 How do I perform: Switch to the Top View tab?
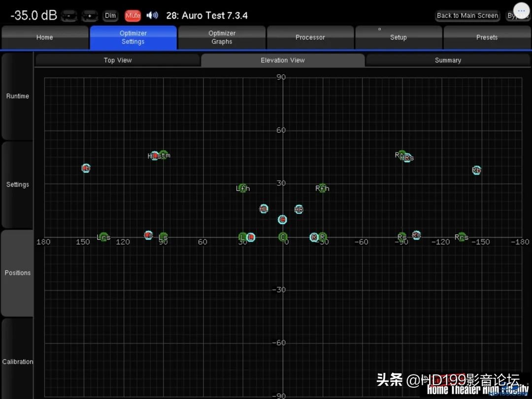tap(118, 60)
